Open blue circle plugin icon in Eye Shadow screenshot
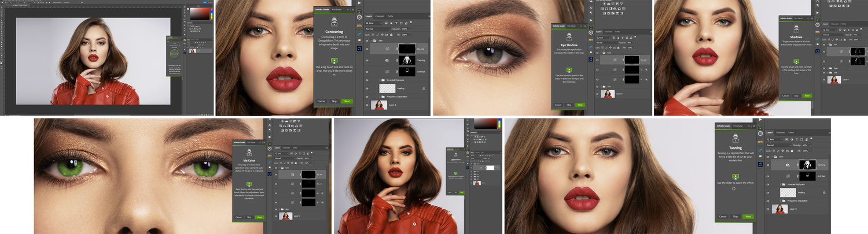Screen dimensions: 868x234 [592, 60]
